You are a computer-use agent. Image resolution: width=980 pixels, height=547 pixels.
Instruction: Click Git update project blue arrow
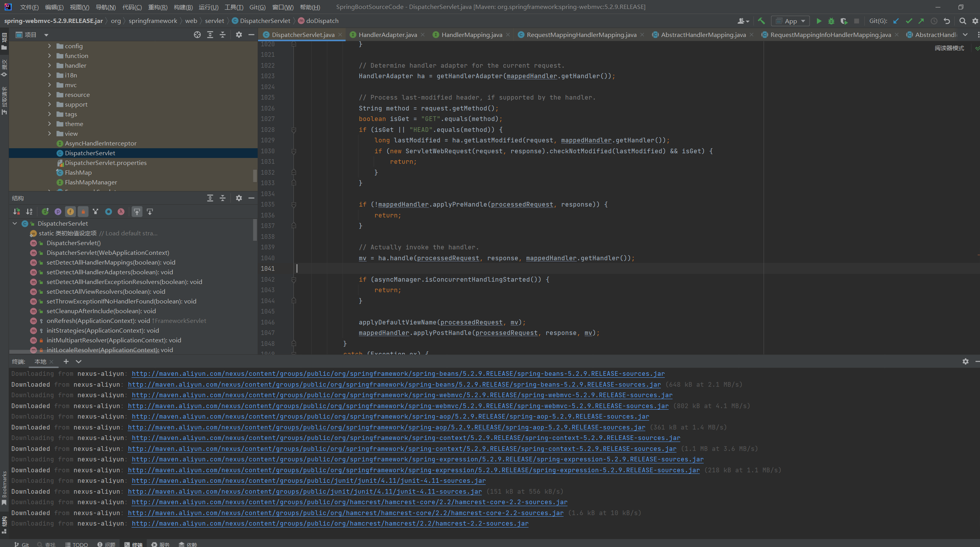(x=896, y=21)
